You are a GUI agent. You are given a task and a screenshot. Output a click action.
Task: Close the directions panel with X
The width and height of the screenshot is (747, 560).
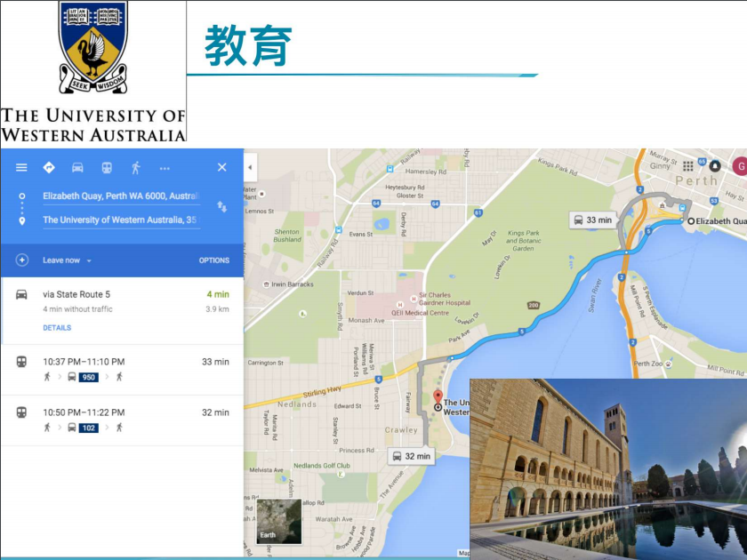222,167
